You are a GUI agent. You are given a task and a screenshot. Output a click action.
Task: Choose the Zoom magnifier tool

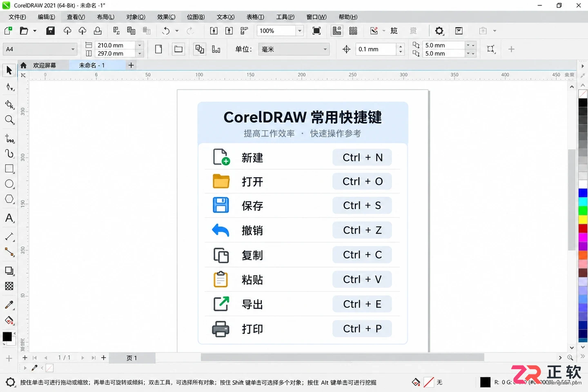pos(9,120)
